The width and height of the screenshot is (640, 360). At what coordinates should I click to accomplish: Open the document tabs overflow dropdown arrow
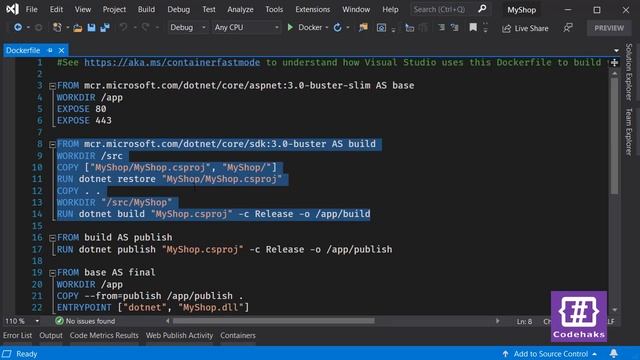click(x=616, y=51)
